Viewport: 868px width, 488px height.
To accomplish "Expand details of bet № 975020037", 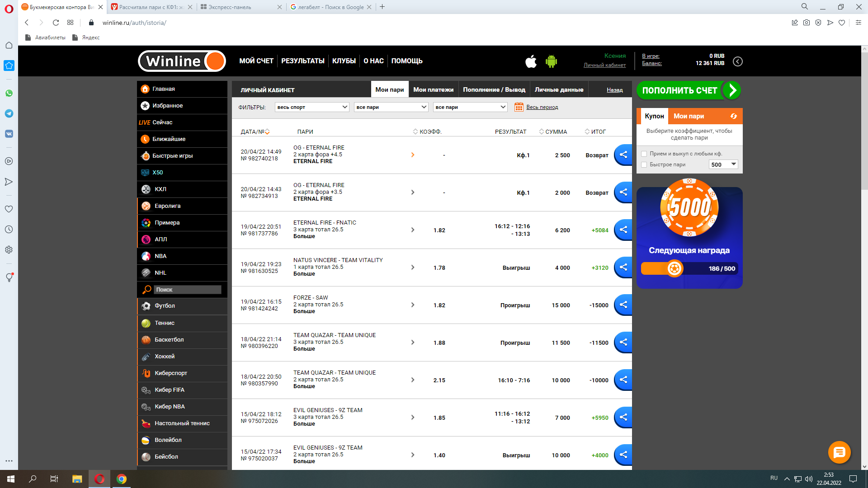I will (x=412, y=455).
